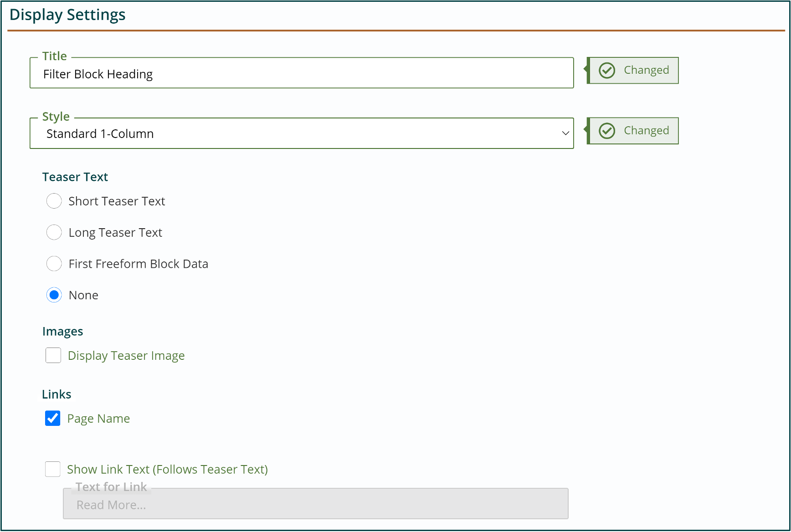Enable Show Link Text checkbox
Image resolution: width=791 pixels, height=532 pixels.
coord(53,469)
